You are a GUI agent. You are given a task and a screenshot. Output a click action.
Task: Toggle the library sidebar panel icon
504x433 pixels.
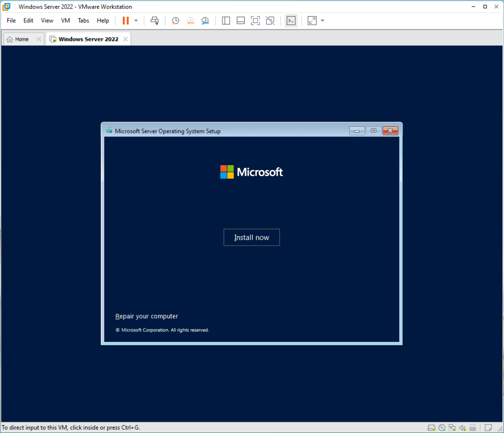pyautogui.click(x=226, y=21)
